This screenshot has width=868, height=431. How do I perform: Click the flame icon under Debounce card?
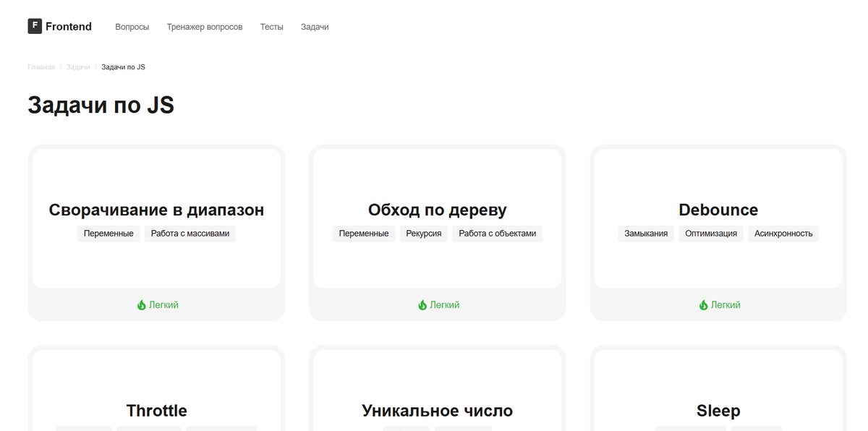click(703, 305)
